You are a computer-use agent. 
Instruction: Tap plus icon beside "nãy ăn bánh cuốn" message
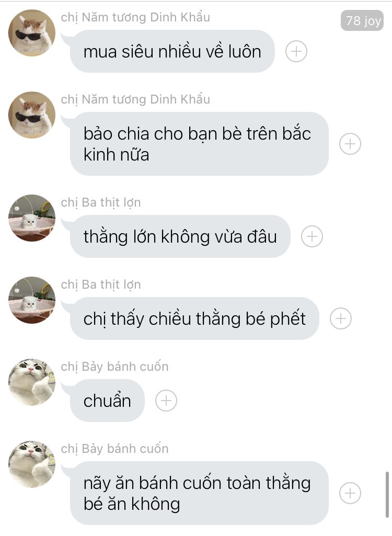[x=350, y=493]
